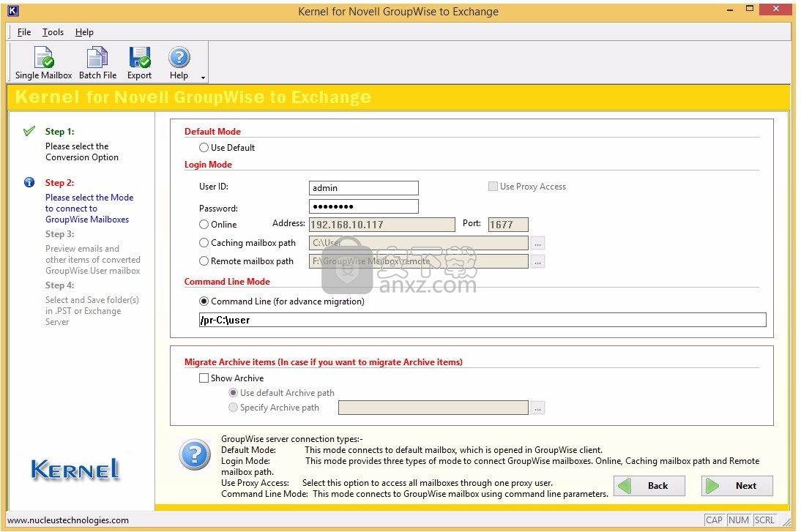Click the CAP status bar indicator
The image size is (801, 532).
[x=714, y=520]
